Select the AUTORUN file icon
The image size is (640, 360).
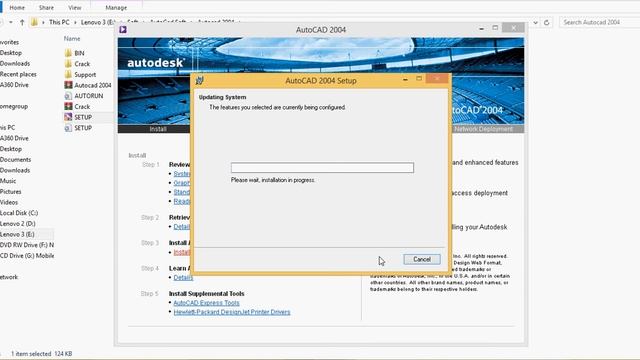tap(68, 96)
